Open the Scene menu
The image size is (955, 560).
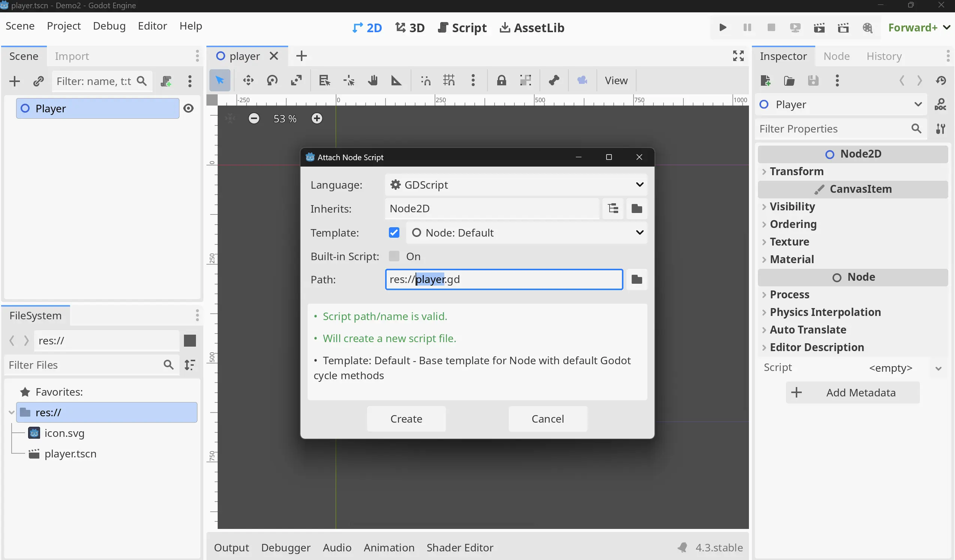click(x=20, y=26)
